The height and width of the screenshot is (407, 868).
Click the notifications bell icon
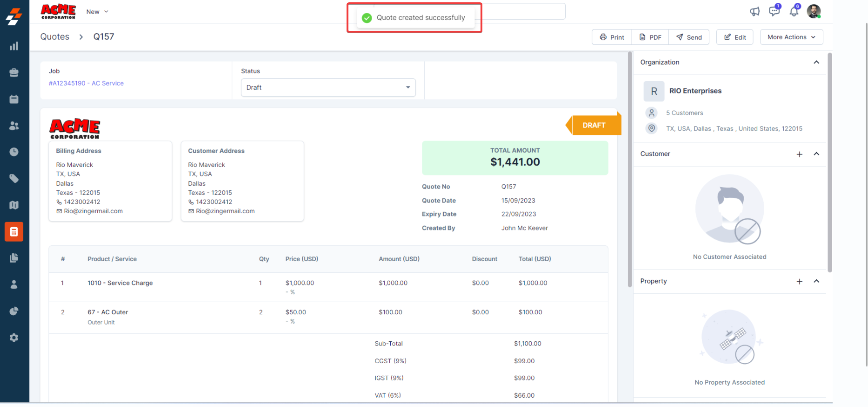[794, 12]
